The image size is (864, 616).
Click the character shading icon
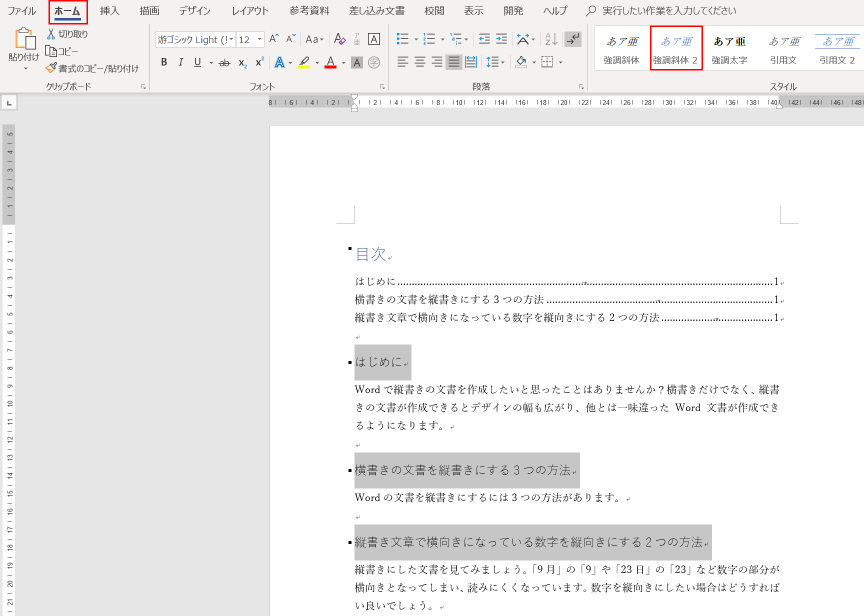pos(357,62)
